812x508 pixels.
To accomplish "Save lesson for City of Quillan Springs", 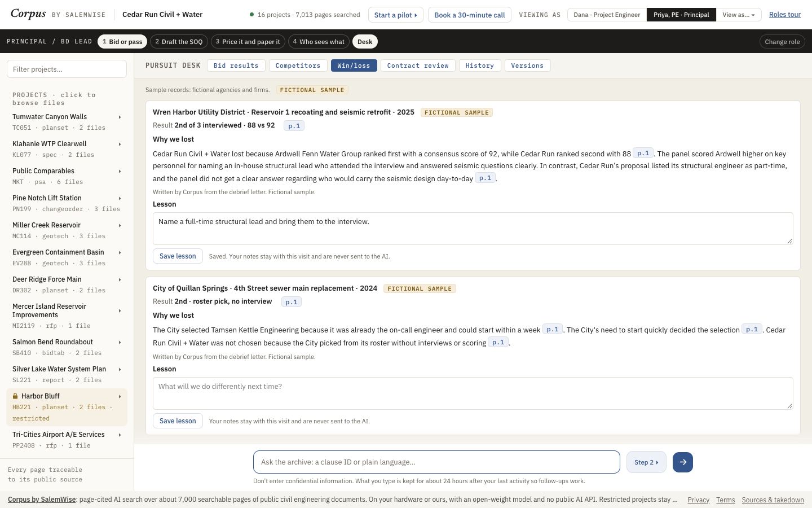I will pos(178,421).
